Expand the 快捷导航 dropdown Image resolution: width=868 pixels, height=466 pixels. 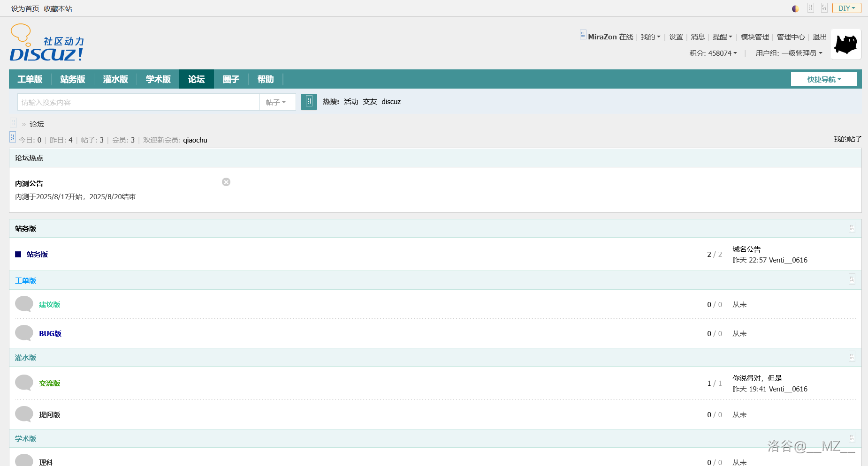[x=824, y=79]
